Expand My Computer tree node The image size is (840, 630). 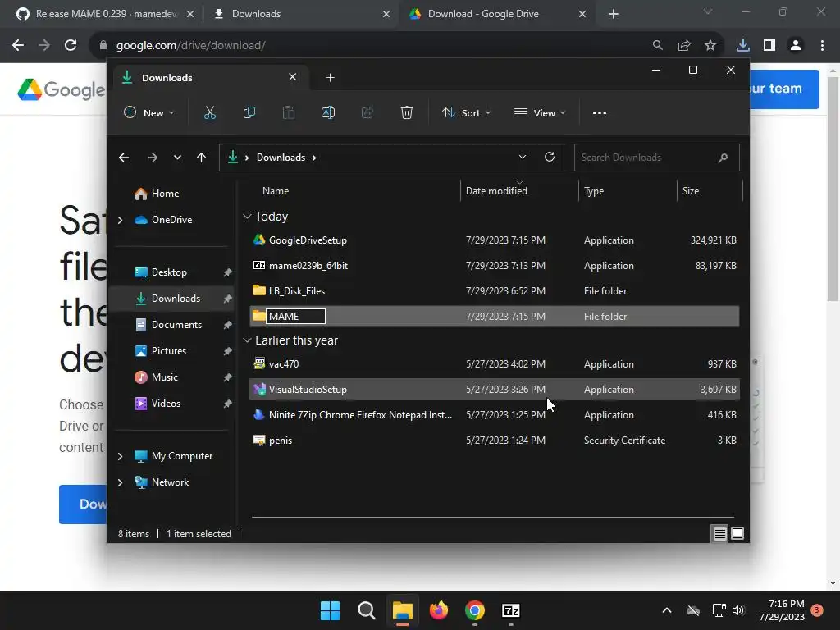point(120,456)
